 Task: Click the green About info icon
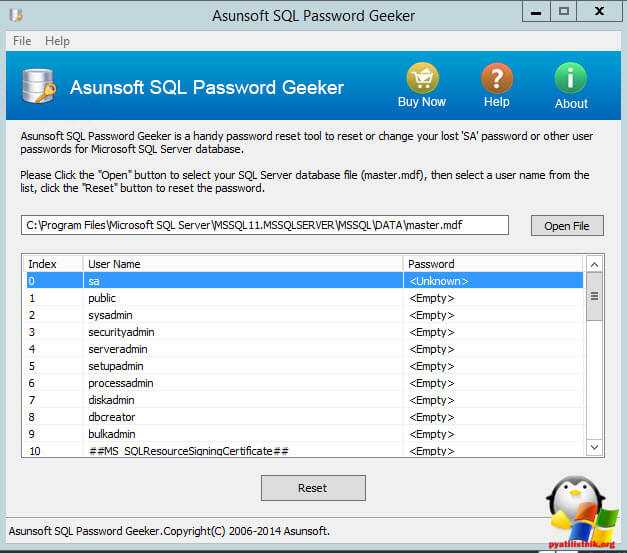(571, 78)
